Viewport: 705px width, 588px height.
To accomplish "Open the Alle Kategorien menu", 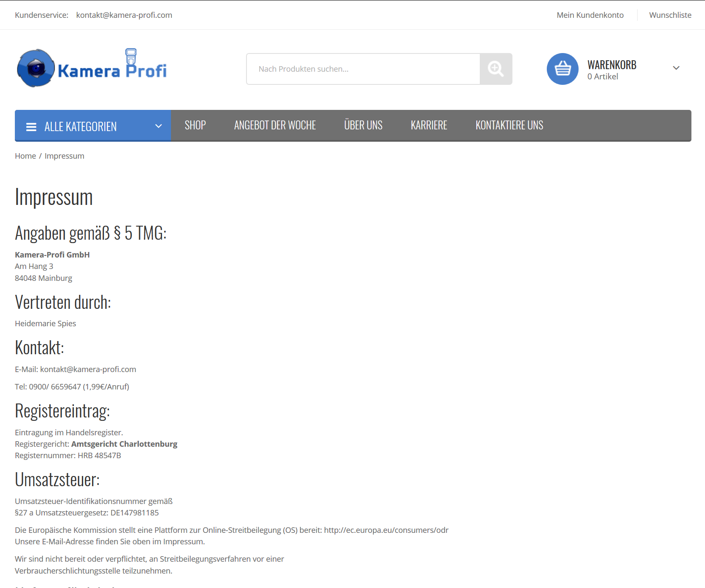I will (x=81, y=126).
